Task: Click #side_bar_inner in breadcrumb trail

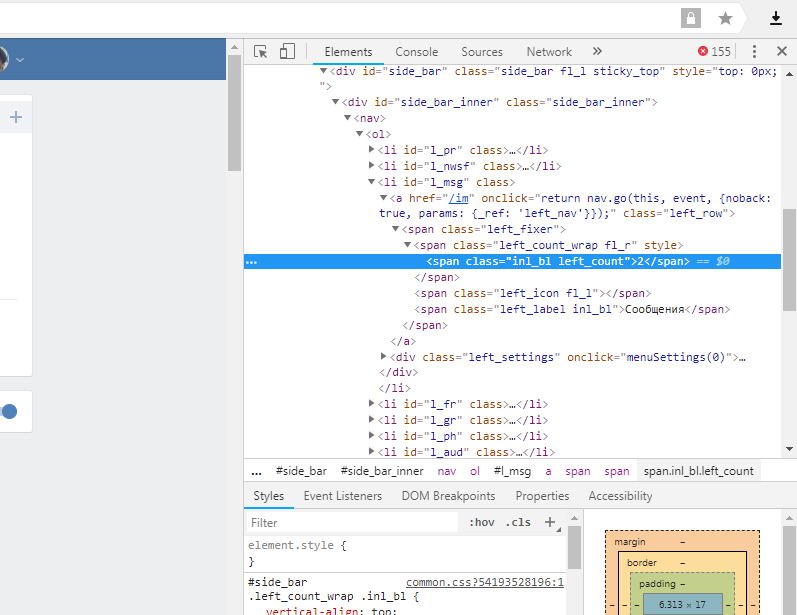Action: [382, 471]
